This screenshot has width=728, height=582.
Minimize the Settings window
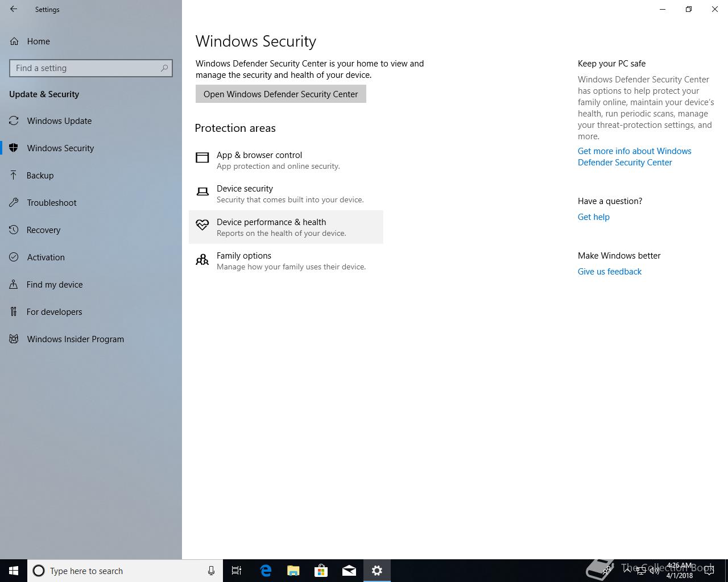point(663,9)
